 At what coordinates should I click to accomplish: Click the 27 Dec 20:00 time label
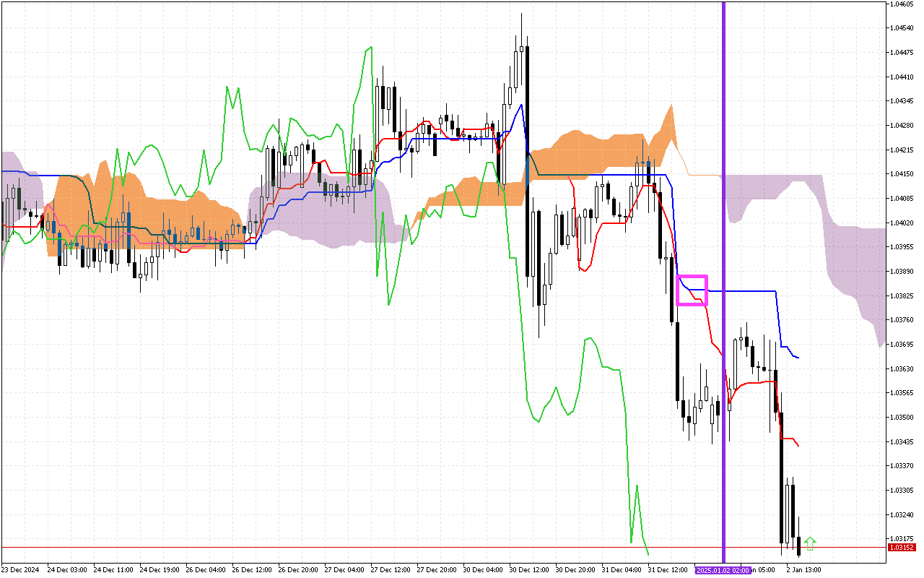click(x=437, y=570)
